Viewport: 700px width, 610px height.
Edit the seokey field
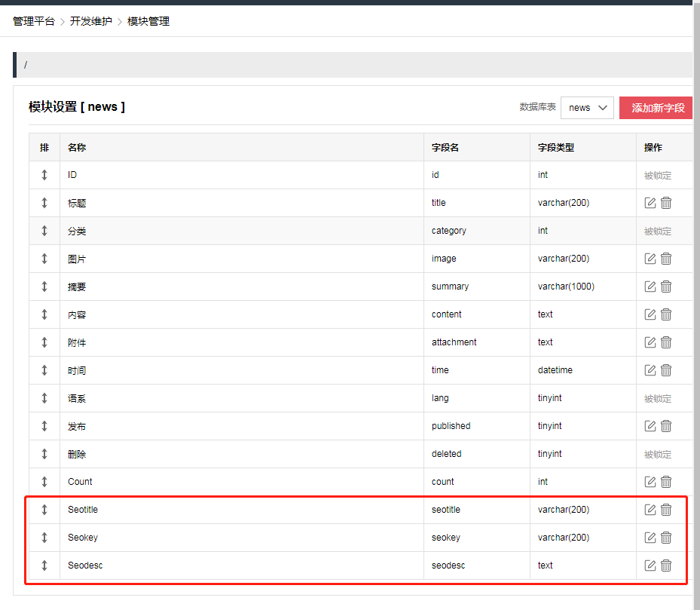pyautogui.click(x=650, y=538)
